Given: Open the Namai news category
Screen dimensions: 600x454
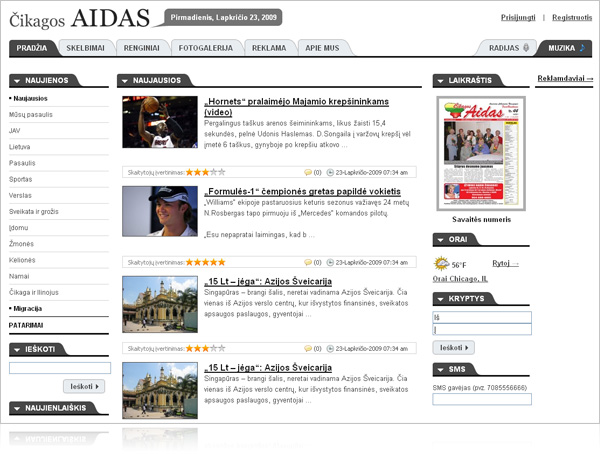Looking at the screenshot, I should tap(19, 276).
